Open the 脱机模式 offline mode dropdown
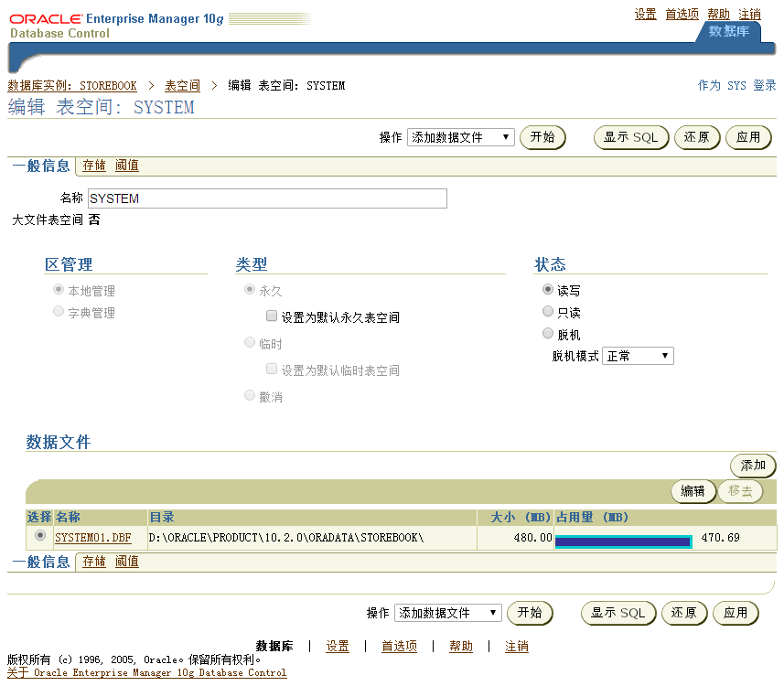The image size is (784, 686). (x=637, y=356)
